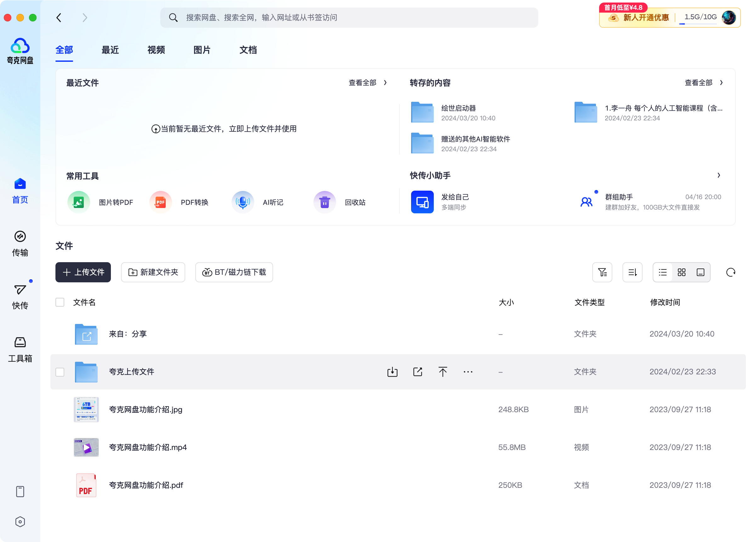Create folder via 新建文件夹 button
This screenshot has width=756, height=542.
click(x=153, y=272)
